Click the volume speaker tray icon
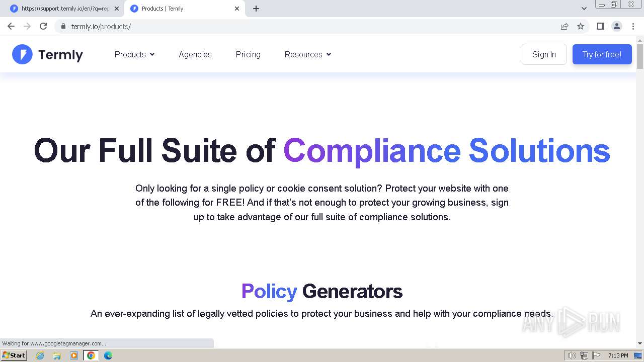This screenshot has height=362, width=644. [572, 355]
